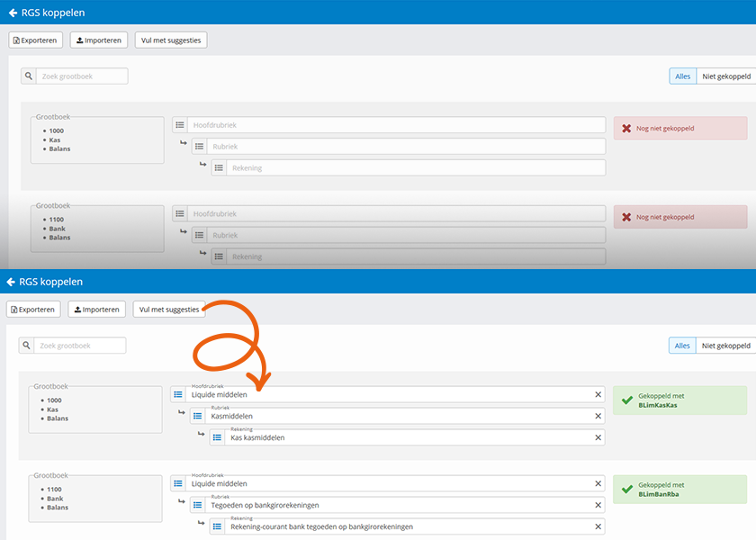Screen dimensions: 756x540
Task: Open the empty Rekening field for grootboek 1000 Kas
Action: (416, 167)
